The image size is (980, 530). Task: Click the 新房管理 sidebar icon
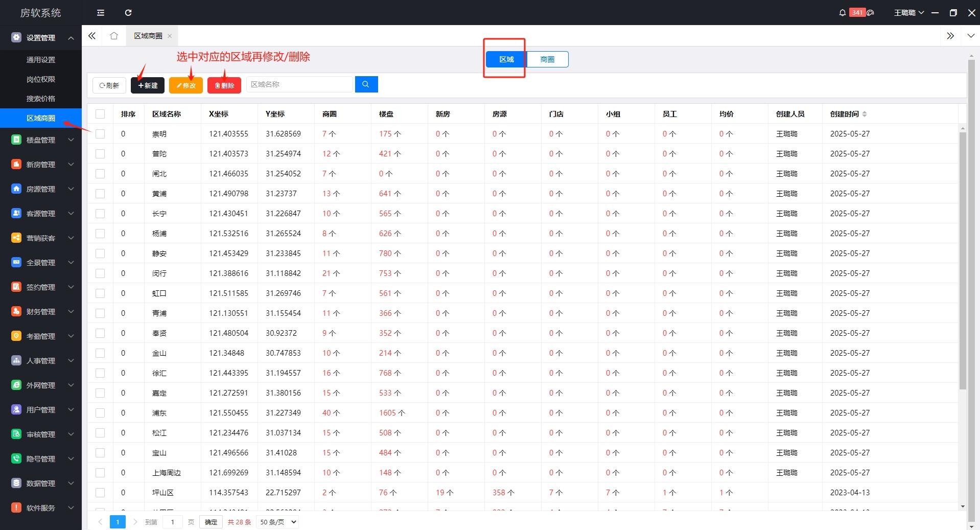tap(16, 164)
